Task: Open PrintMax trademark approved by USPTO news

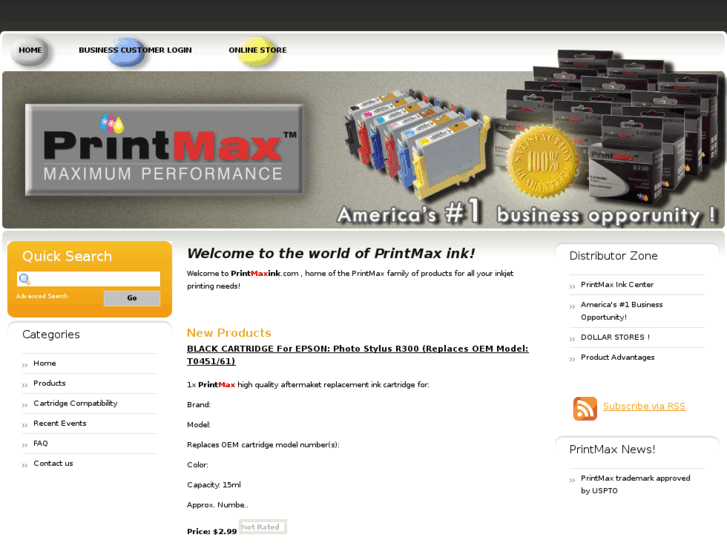Action: coord(635,484)
